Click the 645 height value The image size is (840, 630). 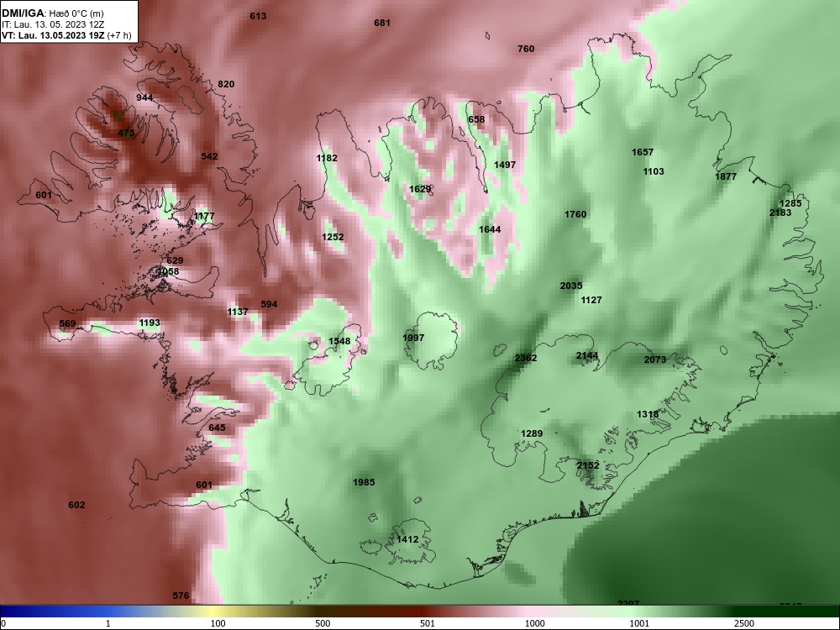pos(217,428)
